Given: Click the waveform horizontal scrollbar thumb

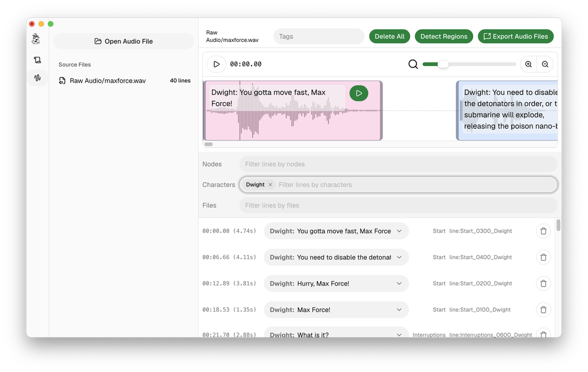Looking at the screenshot, I should [x=208, y=144].
